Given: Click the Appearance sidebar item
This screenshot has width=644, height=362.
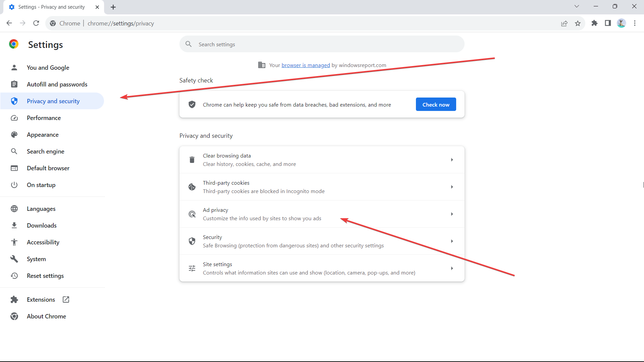Looking at the screenshot, I should point(43,135).
